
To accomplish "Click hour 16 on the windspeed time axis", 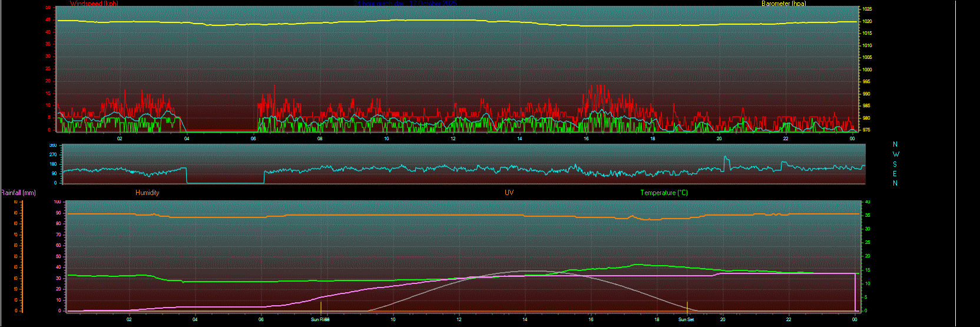I will [x=586, y=138].
